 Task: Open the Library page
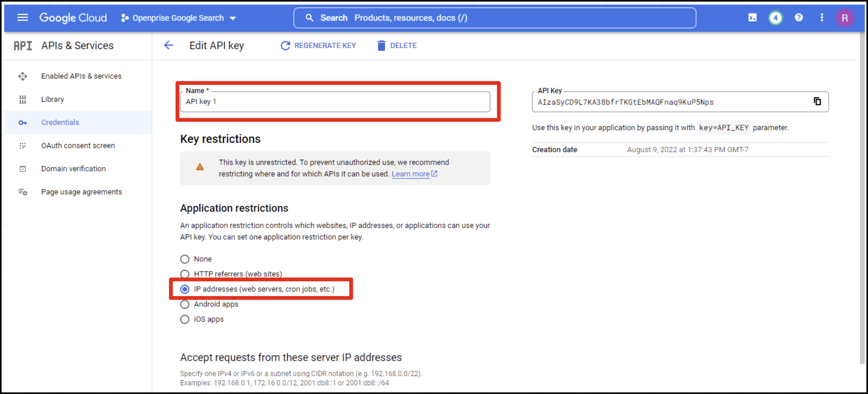53,99
